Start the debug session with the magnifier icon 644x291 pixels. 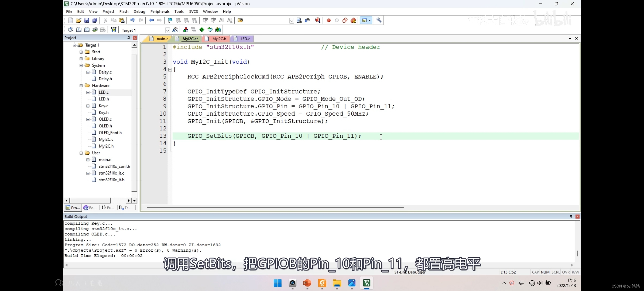click(318, 20)
